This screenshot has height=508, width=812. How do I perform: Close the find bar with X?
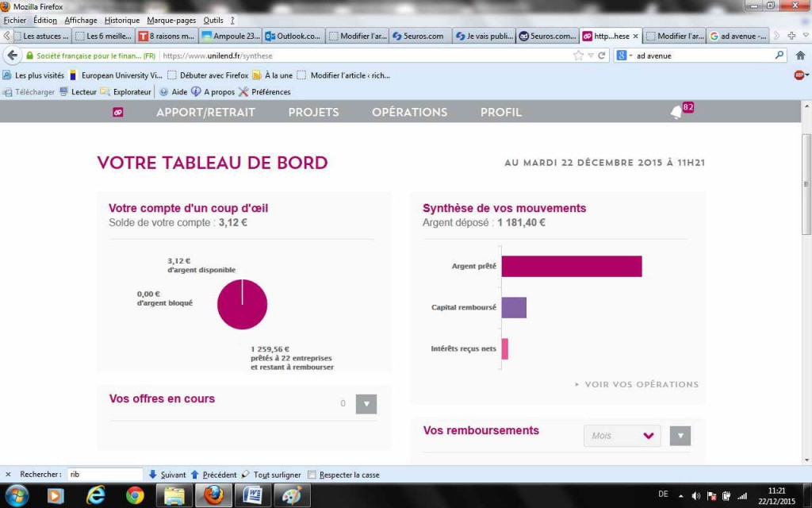[8, 475]
